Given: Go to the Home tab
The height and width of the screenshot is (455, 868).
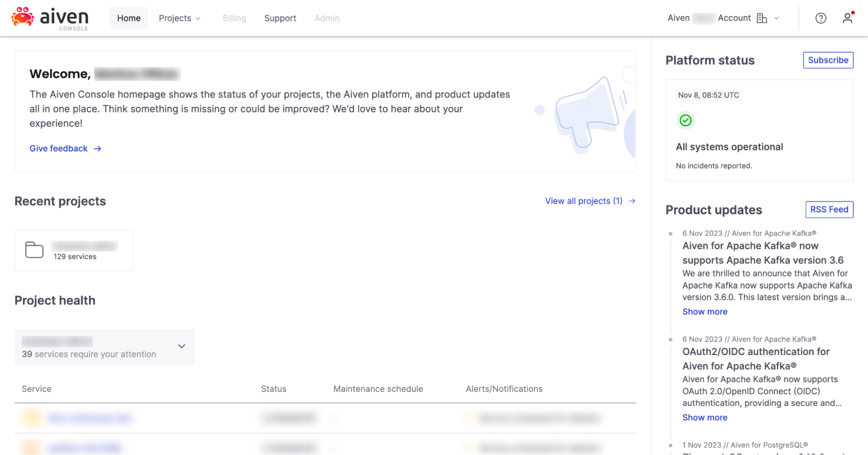Looking at the screenshot, I should pyautogui.click(x=129, y=18).
